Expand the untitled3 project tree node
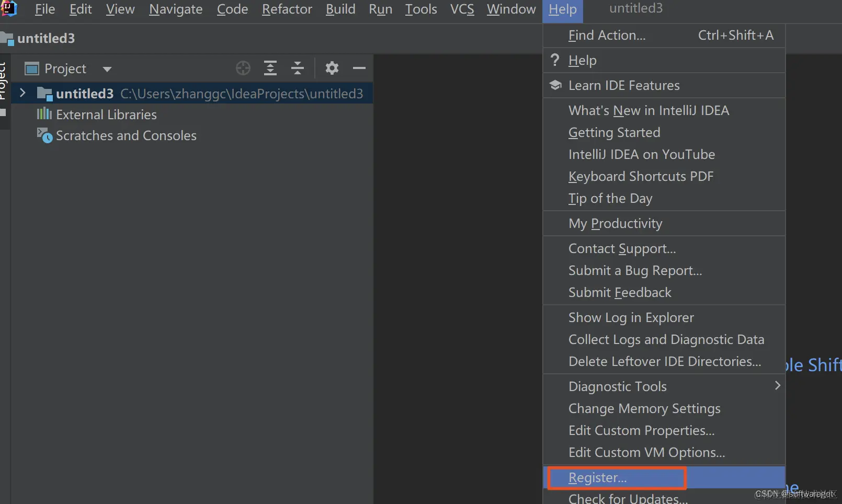 click(22, 93)
